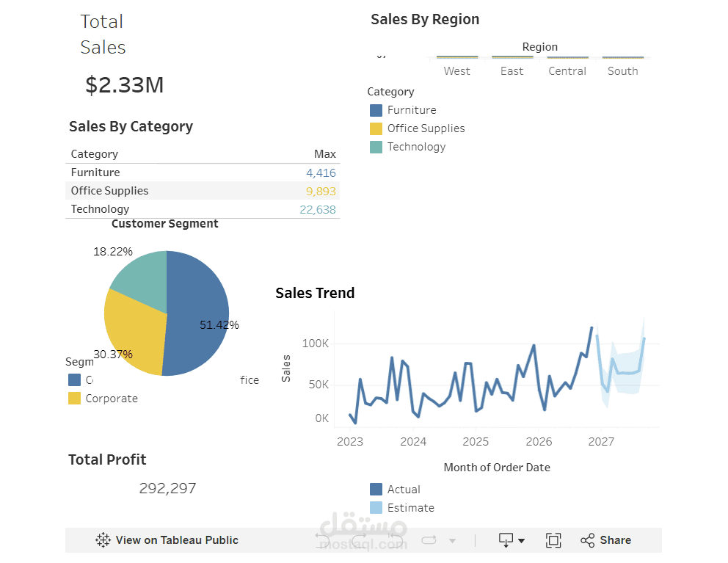Expand the download dropdown arrow
Screen dimensions: 728x563
pos(521,541)
